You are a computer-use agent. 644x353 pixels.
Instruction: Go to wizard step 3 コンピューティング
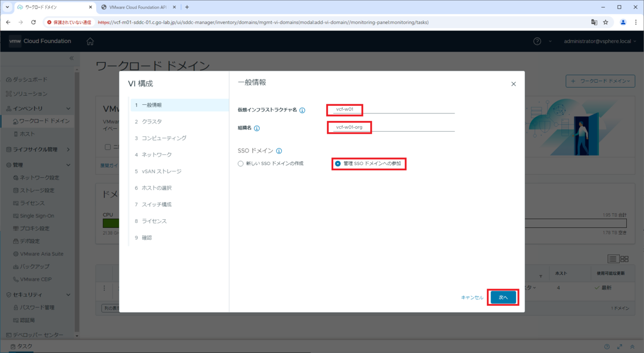coord(179,138)
